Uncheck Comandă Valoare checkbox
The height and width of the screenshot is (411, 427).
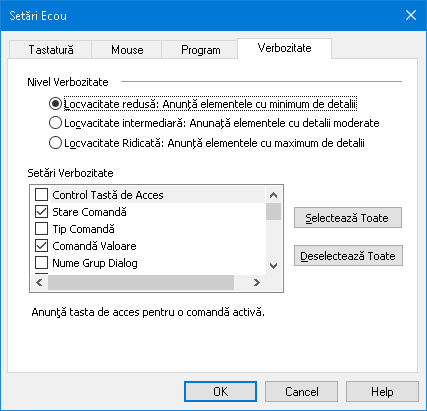pos(41,245)
